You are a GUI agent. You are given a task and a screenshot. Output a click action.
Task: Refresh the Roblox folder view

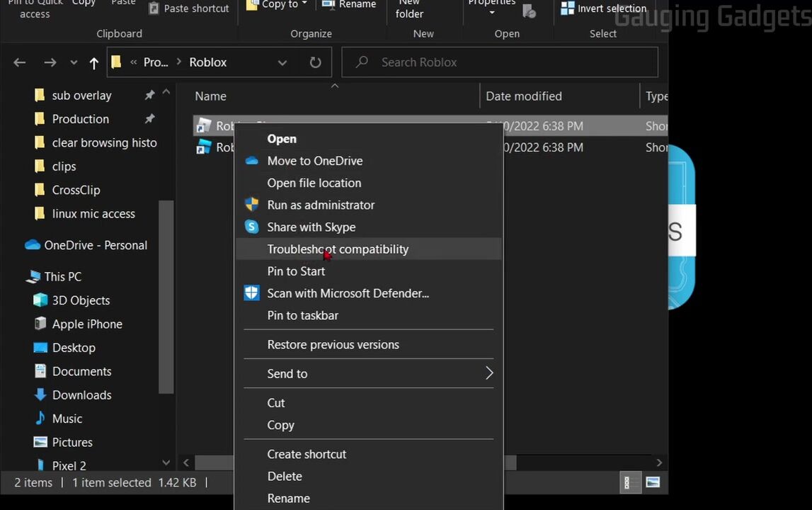pos(315,63)
